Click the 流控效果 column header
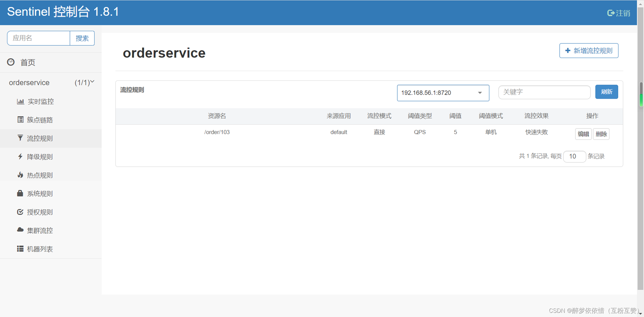The image size is (644, 317). (536, 116)
